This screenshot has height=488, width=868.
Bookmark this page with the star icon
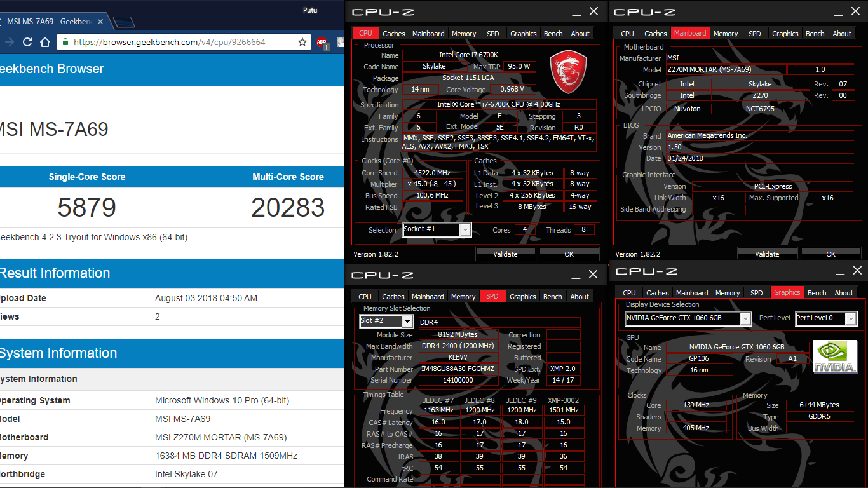(x=302, y=42)
